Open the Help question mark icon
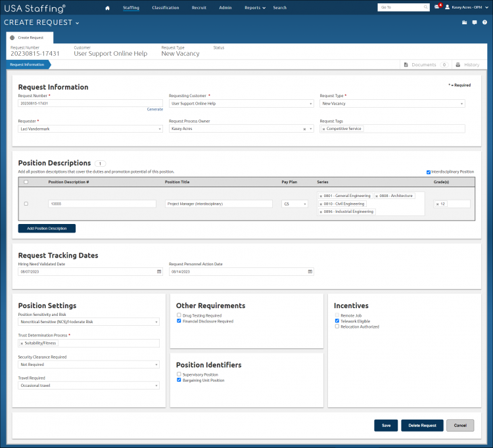This screenshot has width=493, height=448. (484, 22)
